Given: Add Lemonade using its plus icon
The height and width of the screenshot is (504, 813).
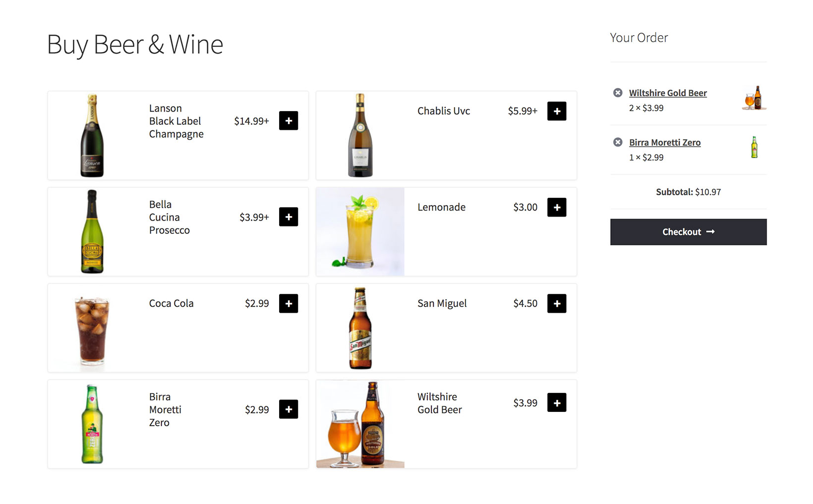Looking at the screenshot, I should click(557, 207).
